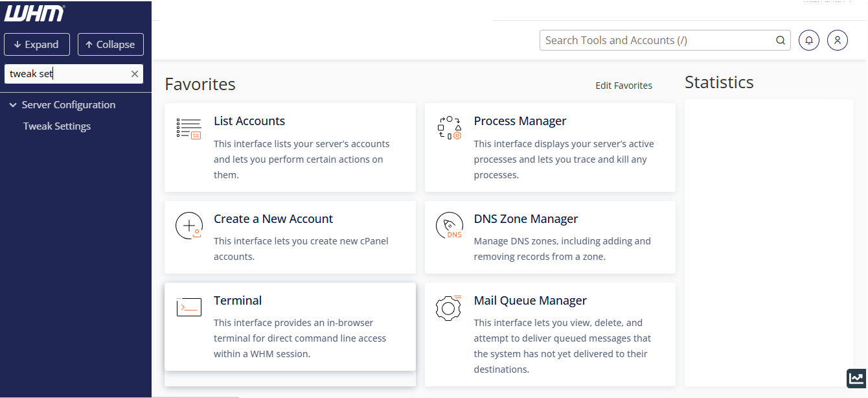This screenshot has height=398, width=868.
Task: Open the notifications bell icon
Action: pos(808,40)
